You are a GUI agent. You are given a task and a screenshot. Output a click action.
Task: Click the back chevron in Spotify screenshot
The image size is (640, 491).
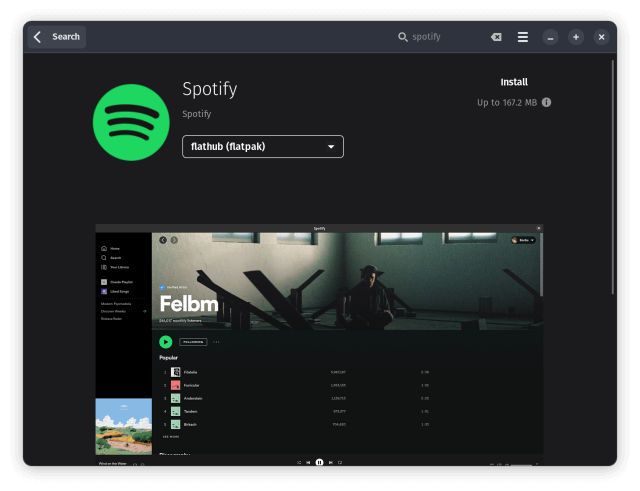coord(163,240)
